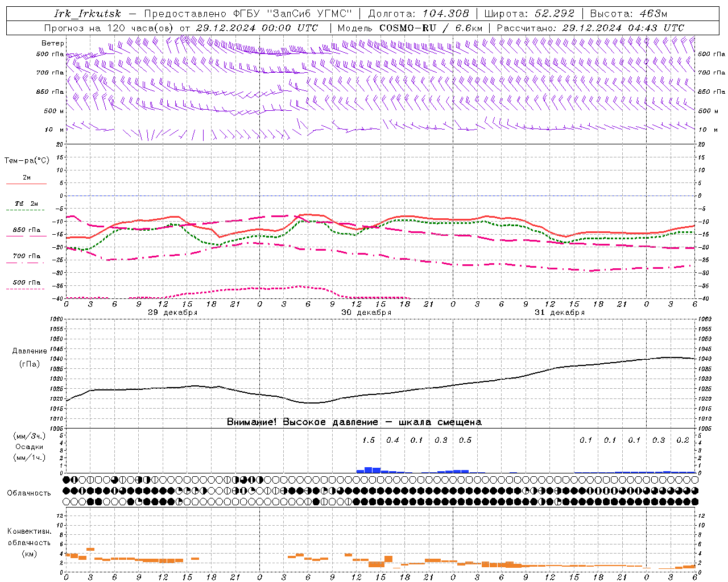
Task: Click the 'Тем-ра(°C)' temperature label
Action: point(27,161)
